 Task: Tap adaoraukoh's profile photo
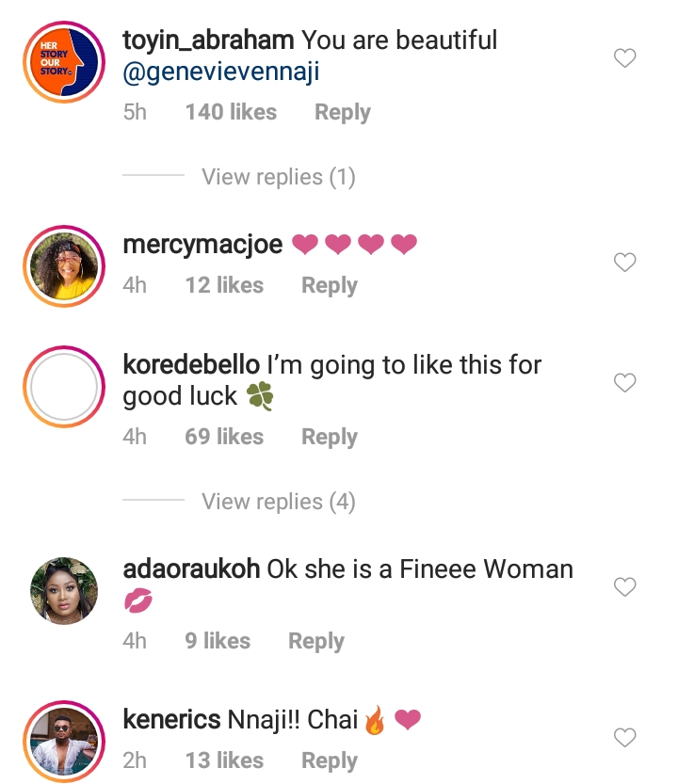tap(61, 590)
